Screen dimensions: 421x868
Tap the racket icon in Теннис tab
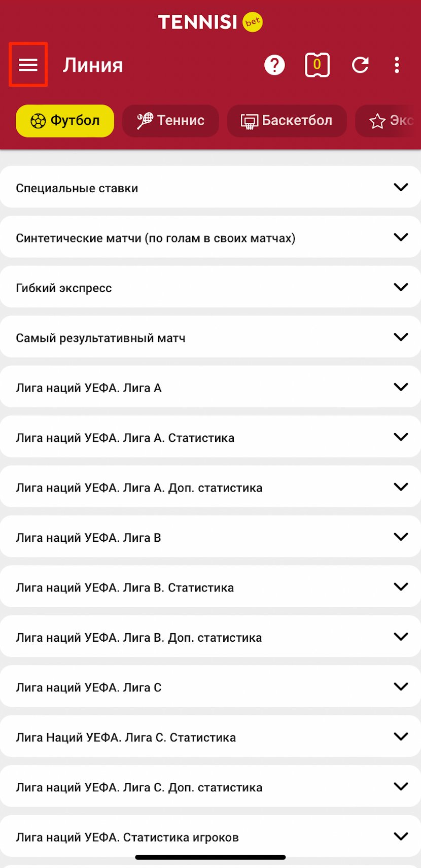coord(145,121)
